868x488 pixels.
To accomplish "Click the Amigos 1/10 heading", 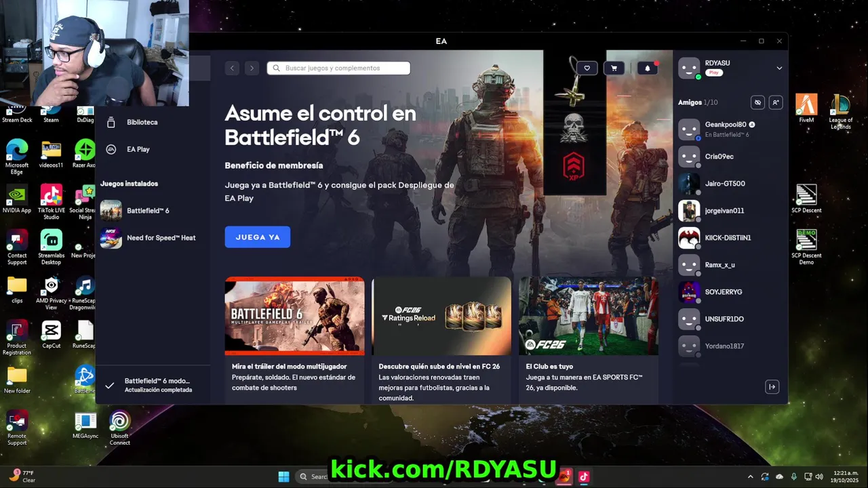I will 698,102.
